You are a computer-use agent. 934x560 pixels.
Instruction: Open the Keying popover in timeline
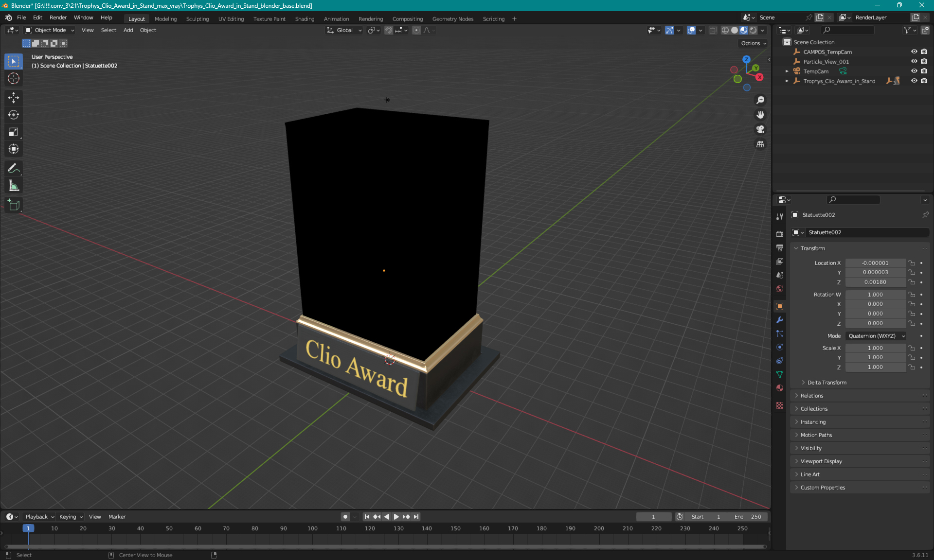coord(71,517)
